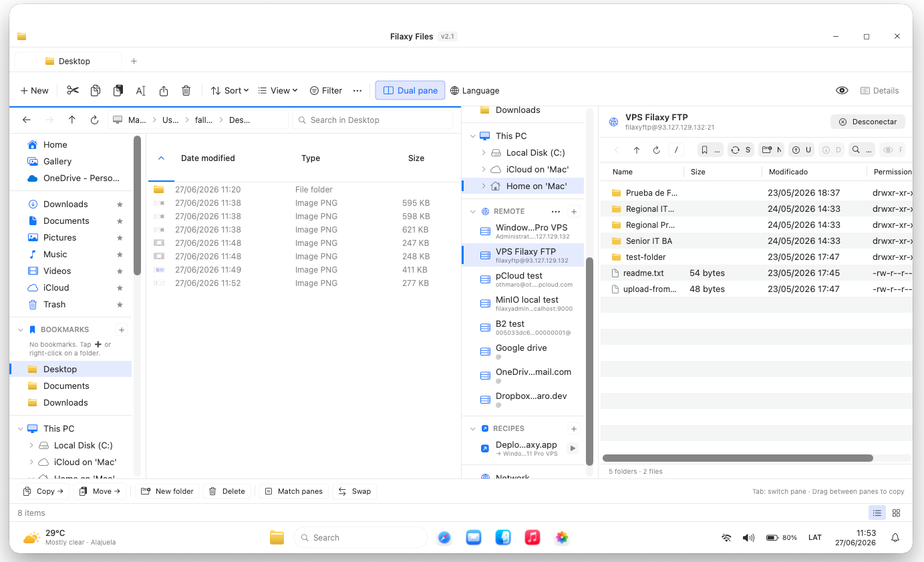Open a new tab with plus button

(x=134, y=61)
